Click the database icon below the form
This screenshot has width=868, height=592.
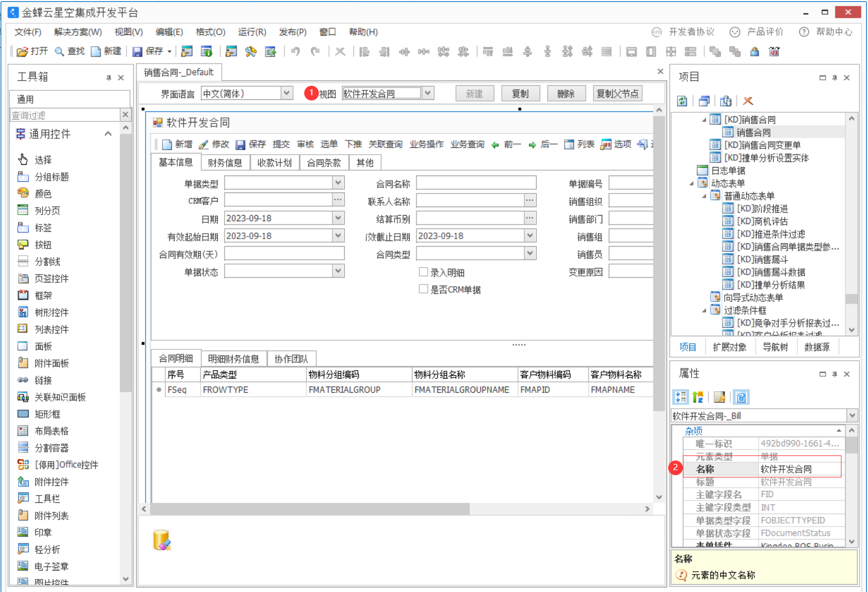point(161,540)
